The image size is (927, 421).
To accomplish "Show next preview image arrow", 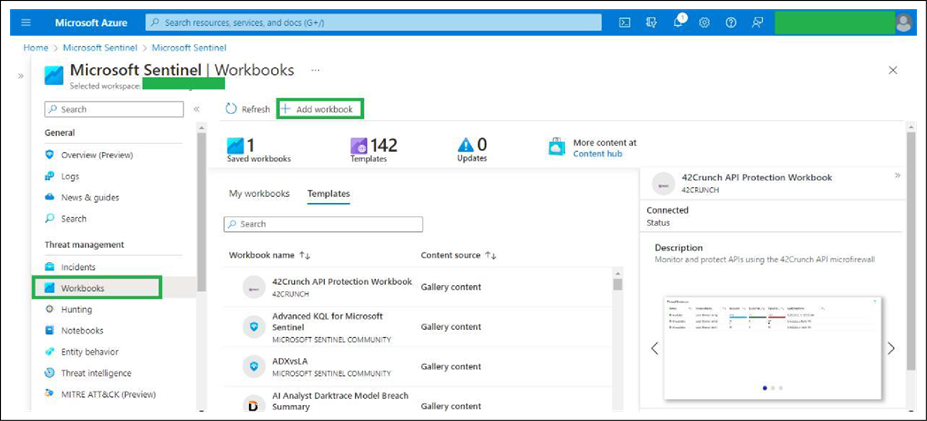I will point(891,348).
